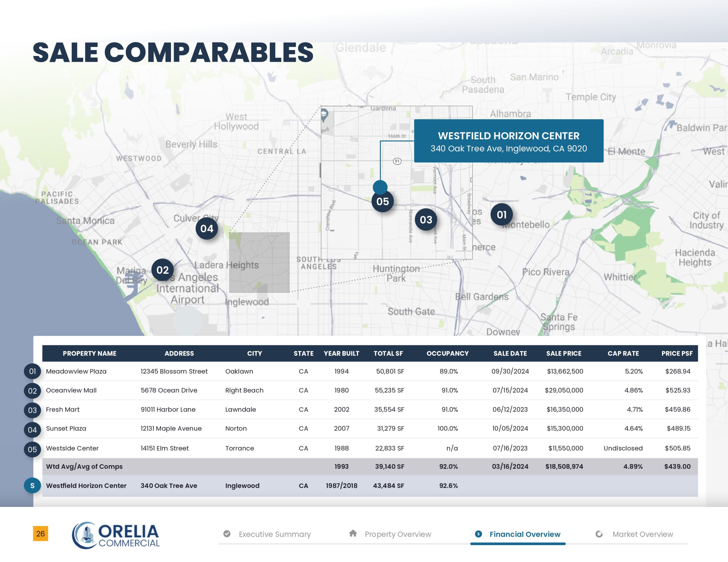The width and height of the screenshot is (728, 562).
Task: Click map marker 01 near Montebello
Action: (x=501, y=215)
